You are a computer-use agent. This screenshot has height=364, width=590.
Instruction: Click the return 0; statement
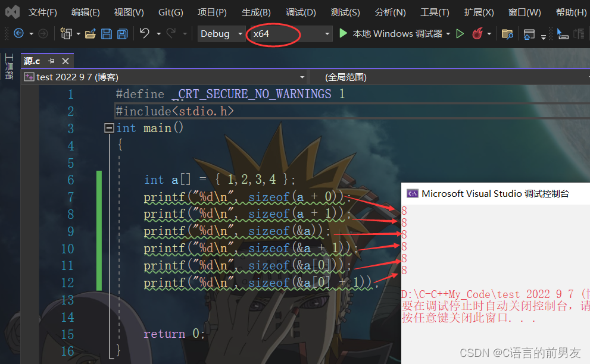(x=174, y=334)
